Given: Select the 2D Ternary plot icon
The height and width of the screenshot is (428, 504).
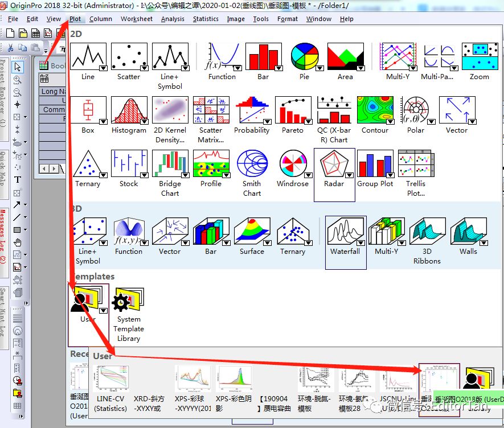Looking at the screenshot, I should [x=88, y=163].
